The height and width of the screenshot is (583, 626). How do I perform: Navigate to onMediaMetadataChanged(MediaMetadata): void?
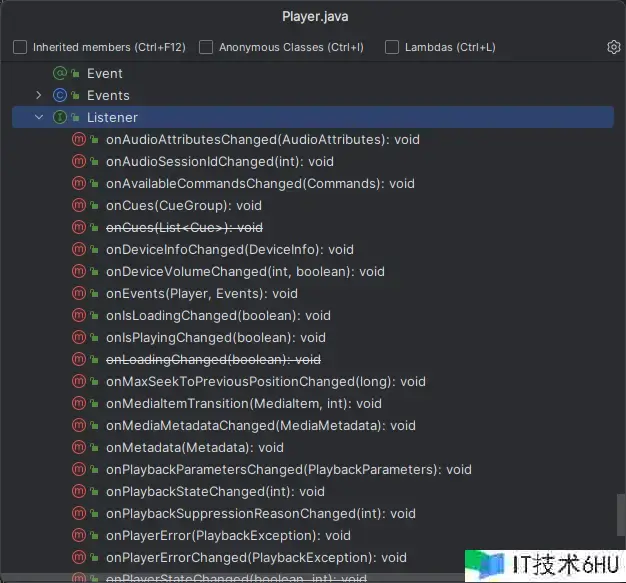tap(261, 425)
